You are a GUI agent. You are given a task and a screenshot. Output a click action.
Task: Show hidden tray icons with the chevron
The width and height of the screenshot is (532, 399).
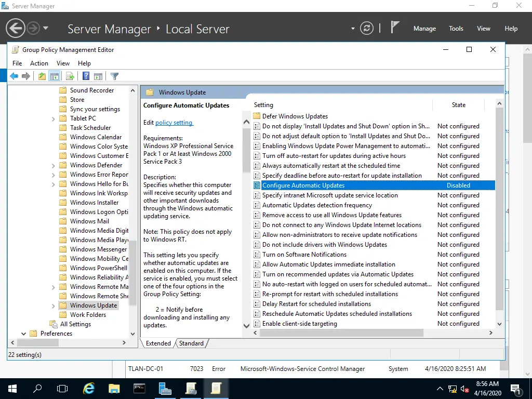(440, 389)
